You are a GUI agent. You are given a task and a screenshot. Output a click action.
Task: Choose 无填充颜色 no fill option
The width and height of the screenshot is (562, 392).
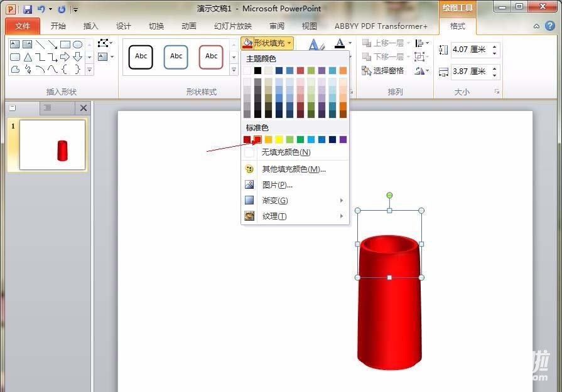(286, 152)
